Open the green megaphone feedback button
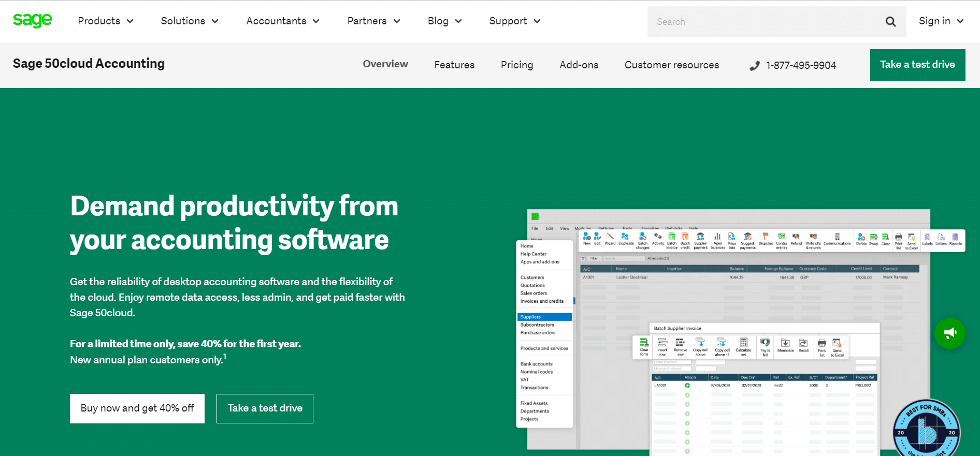Image resolution: width=980 pixels, height=456 pixels. tap(949, 333)
